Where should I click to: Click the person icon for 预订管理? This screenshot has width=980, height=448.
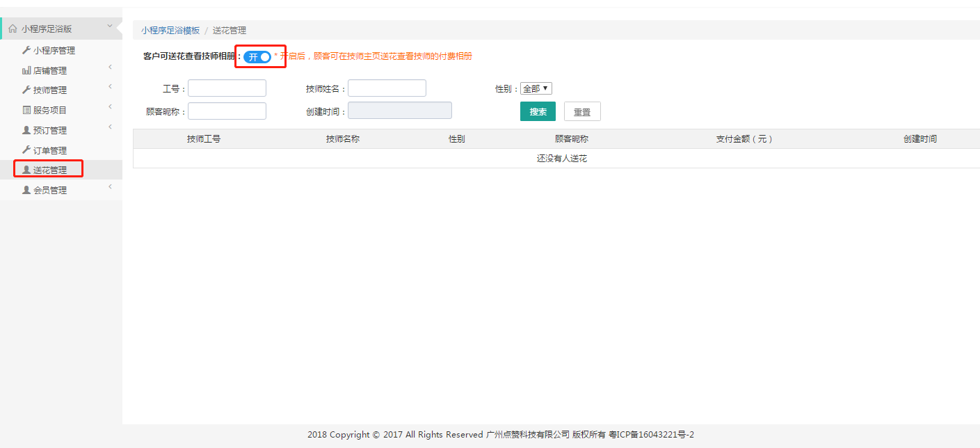pyautogui.click(x=26, y=130)
